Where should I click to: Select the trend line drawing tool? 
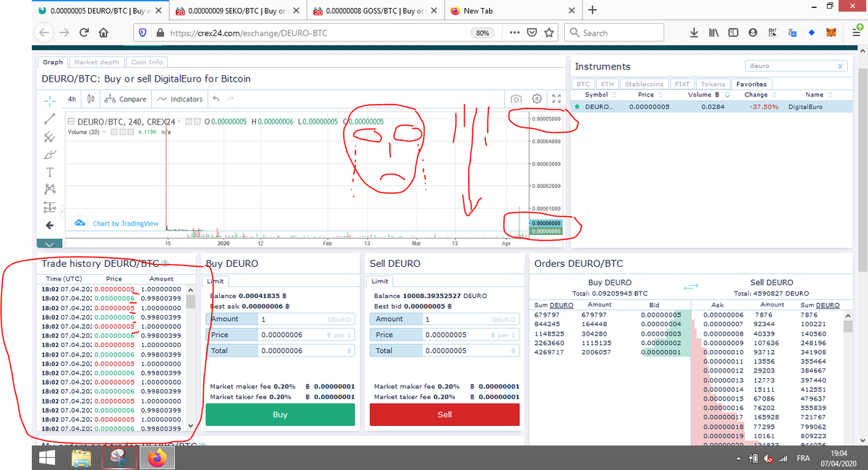click(49, 119)
